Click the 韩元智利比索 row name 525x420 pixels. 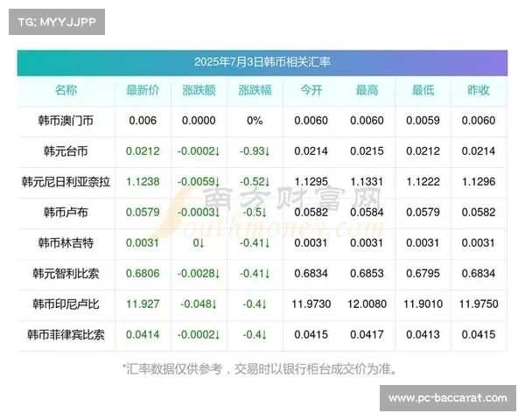pyautogui.click(x=66, y=274)
